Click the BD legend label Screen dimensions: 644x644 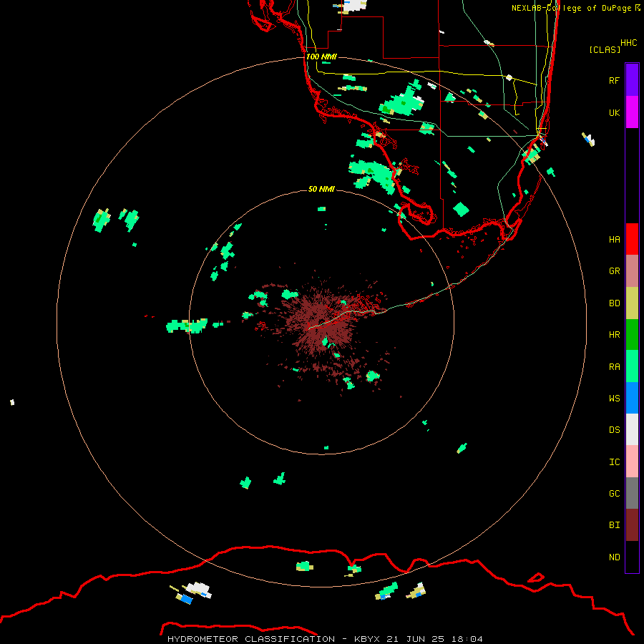click(x=615, y=303)
